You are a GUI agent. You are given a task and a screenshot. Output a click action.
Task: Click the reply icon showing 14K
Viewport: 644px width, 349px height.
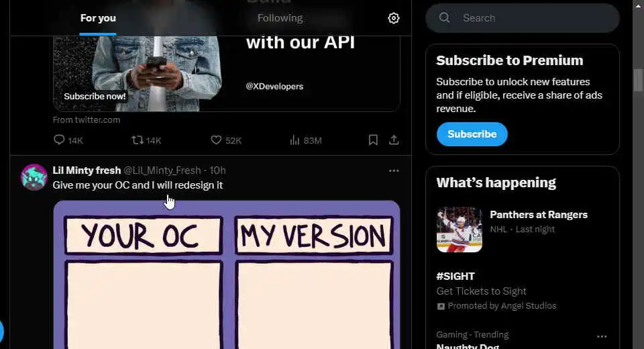[x=59, y=140]
